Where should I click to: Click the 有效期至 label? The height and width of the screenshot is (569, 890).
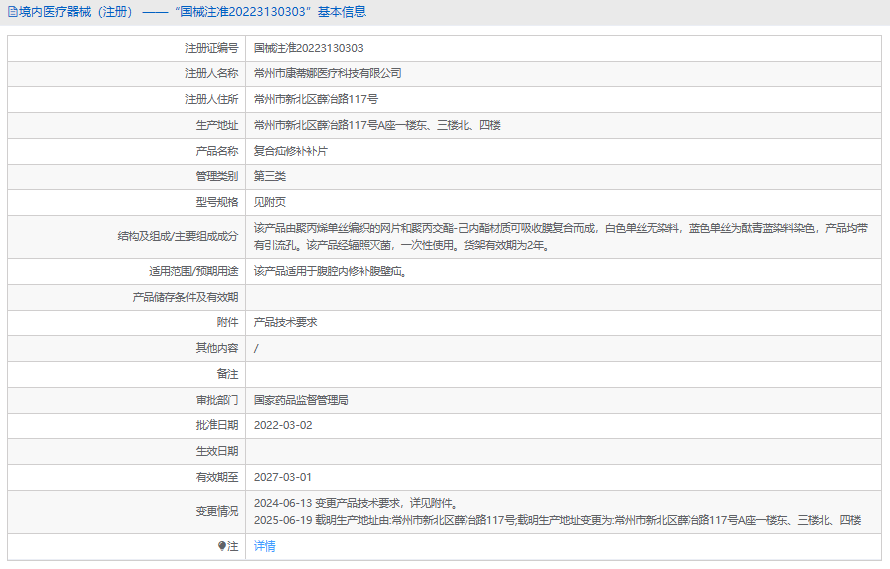click(217, 478)
